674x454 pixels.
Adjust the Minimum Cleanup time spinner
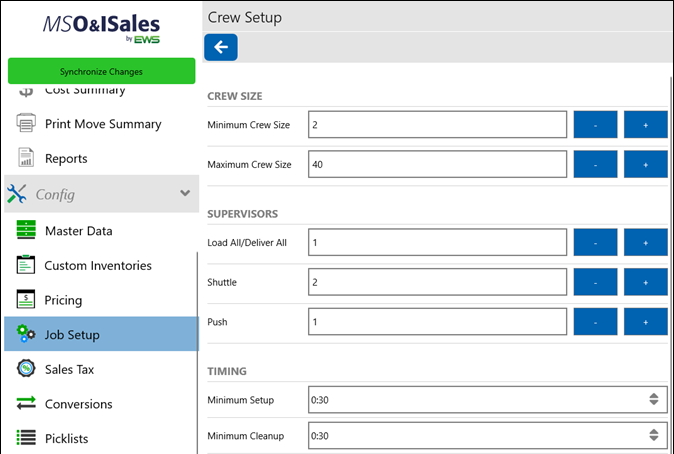point(653,436)
